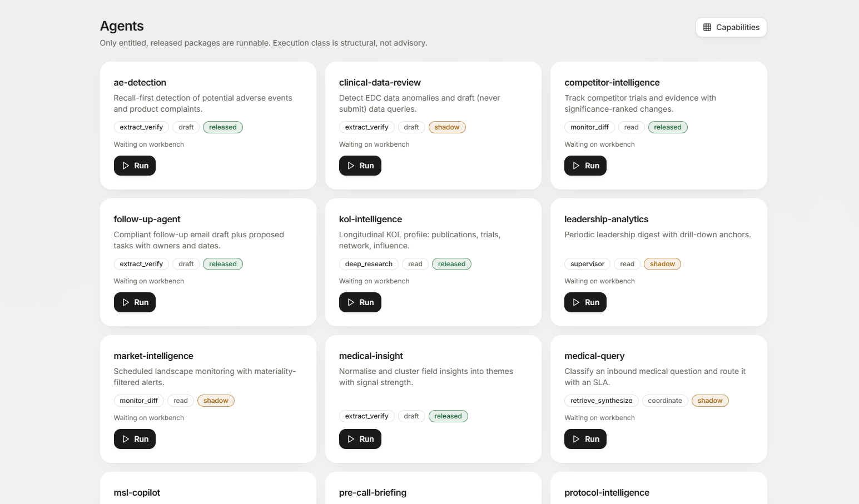Viewport: 859px width, 504px height.
Task: Click the competitor-intelligence heading
Action: (612, 82)
